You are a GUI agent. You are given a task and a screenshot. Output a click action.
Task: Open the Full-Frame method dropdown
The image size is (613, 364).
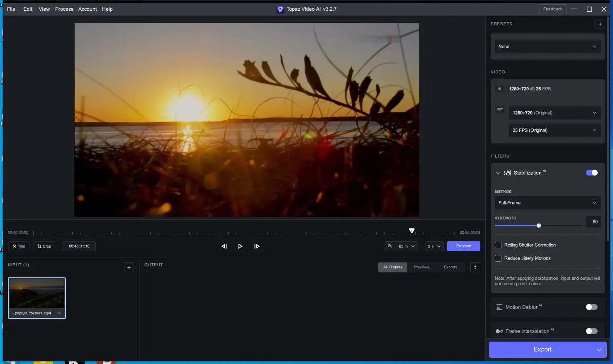[x=547, y=203]
